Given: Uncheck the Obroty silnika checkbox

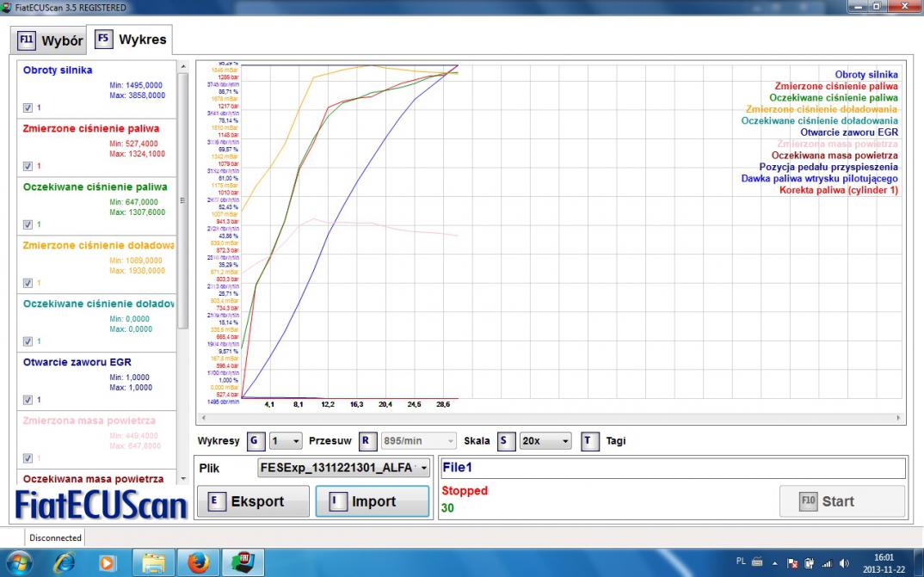Looking at the screenshot, I should click(28, 107).
